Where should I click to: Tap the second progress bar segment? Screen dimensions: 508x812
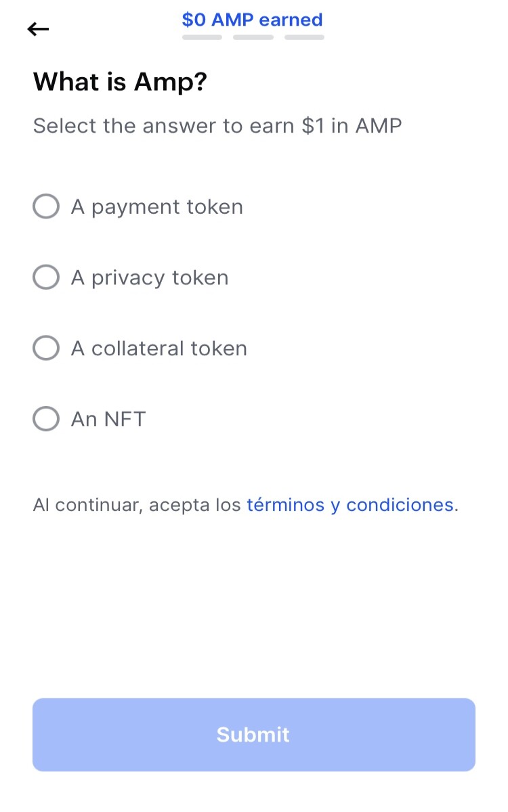(x=253, y=37)
